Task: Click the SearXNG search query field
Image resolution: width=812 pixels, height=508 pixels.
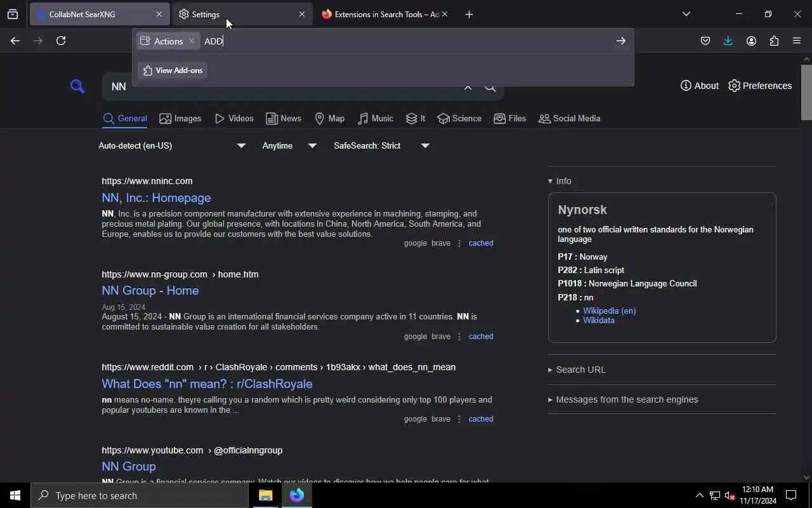Action: (282, 87)
